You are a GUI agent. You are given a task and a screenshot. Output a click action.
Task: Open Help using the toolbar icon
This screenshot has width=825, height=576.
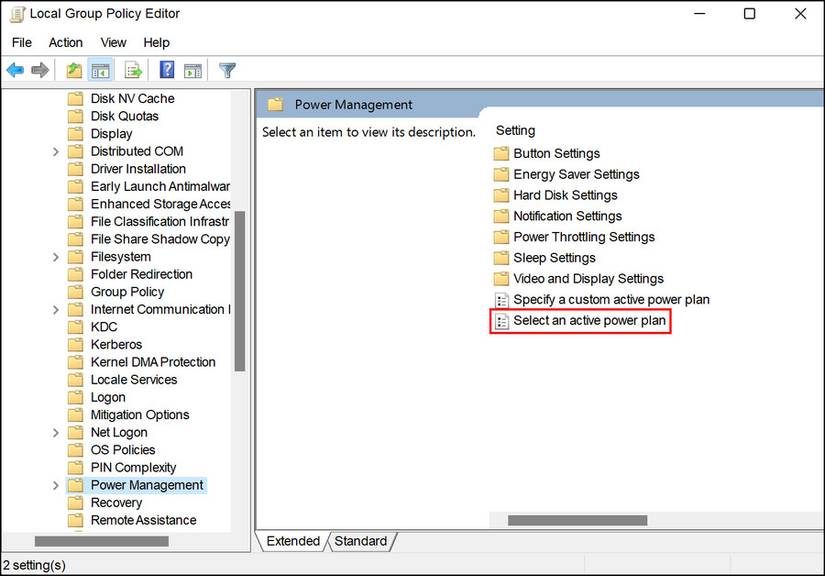pyautogui.click(x=164, y=70)
